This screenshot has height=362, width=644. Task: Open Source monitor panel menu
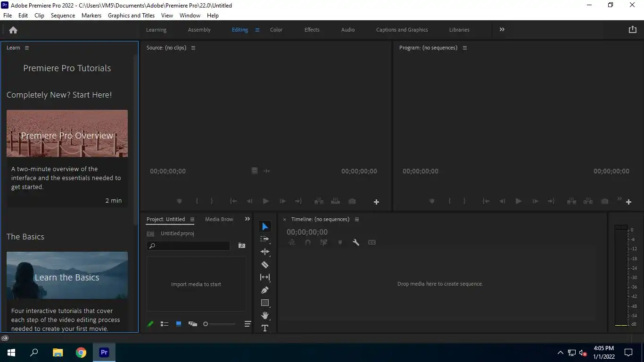(193, 48)
